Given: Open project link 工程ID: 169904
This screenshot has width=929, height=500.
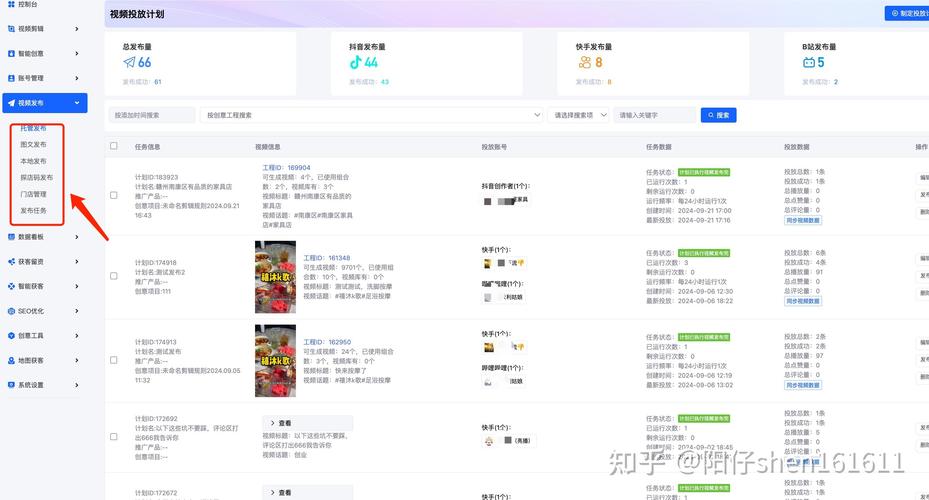Looking at the screenshot, I should (x=286, y=168).
